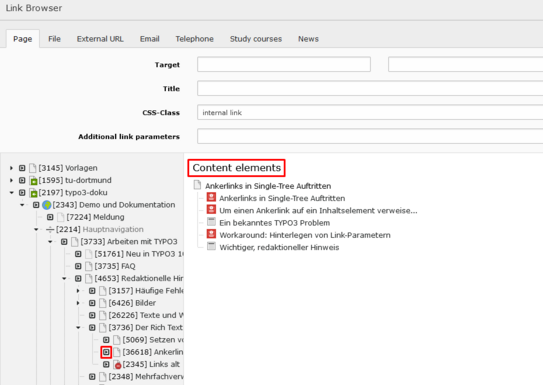Image resolution: width=543 pixels, height=385 pixels.
Task: Show content elements of [5069] Setzen
Action: tap(106, 340)
